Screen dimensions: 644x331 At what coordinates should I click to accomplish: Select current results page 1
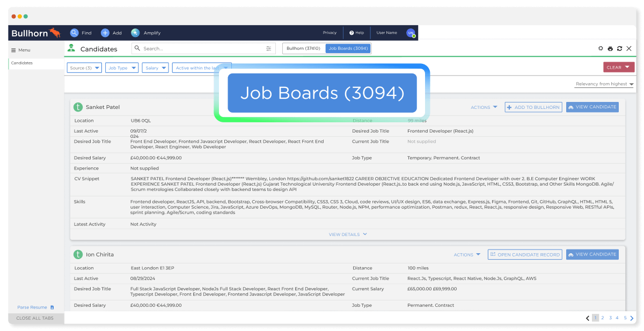595,318
